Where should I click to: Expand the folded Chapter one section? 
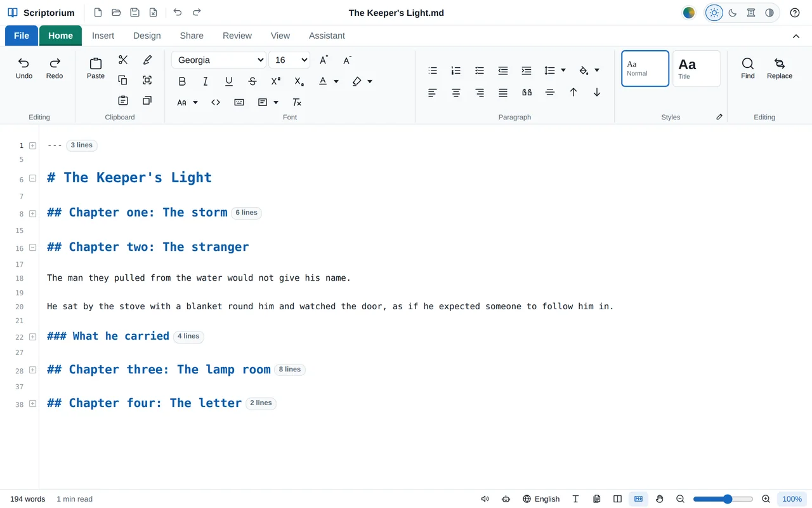click(x=33, y=214)
